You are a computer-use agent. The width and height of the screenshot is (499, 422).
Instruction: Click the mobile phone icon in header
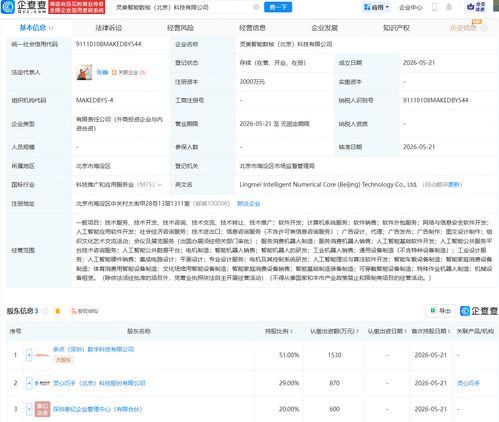pyautogui.click(x=434, y=7)
